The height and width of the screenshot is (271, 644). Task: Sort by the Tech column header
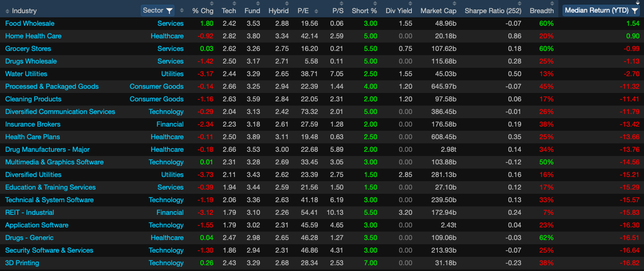tap(229, 11)
